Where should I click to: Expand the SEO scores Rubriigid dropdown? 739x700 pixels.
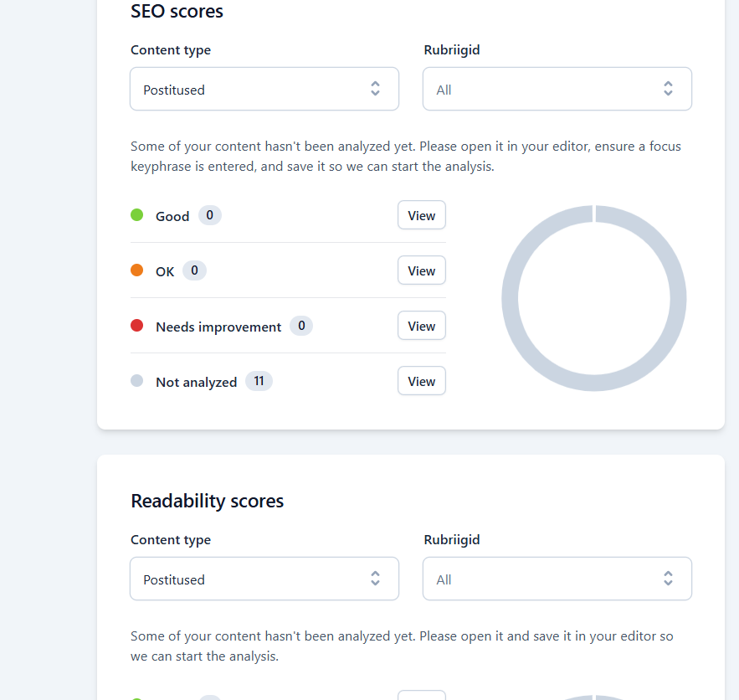click(557, 89)
